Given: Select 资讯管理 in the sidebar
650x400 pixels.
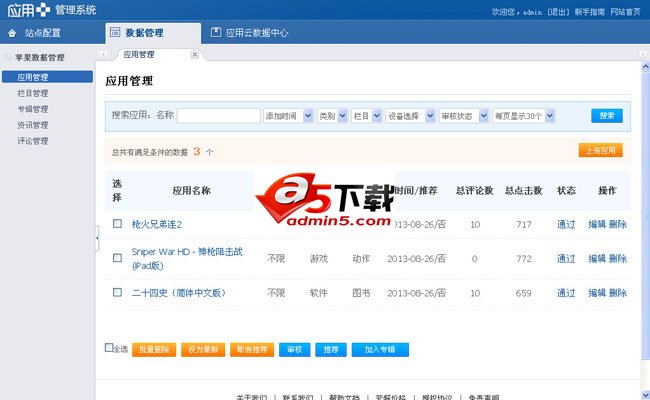Looking at the screenshot, I should 33,125.
